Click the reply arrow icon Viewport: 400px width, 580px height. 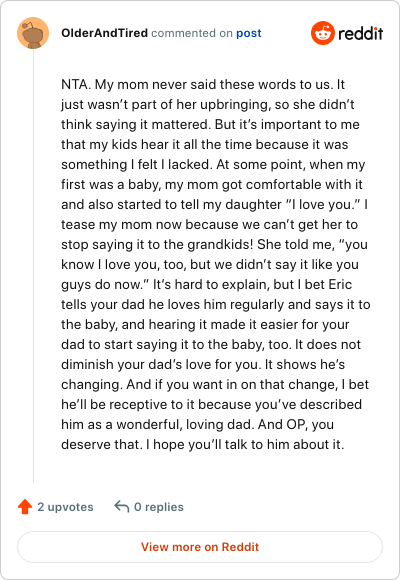coord(121,506)
